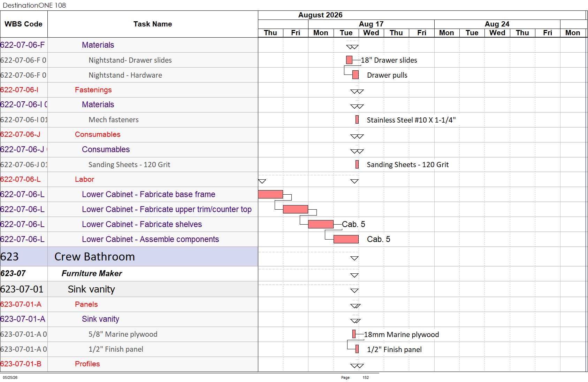Click the 05/25/26 date in the footer

[x=10, y=377]
